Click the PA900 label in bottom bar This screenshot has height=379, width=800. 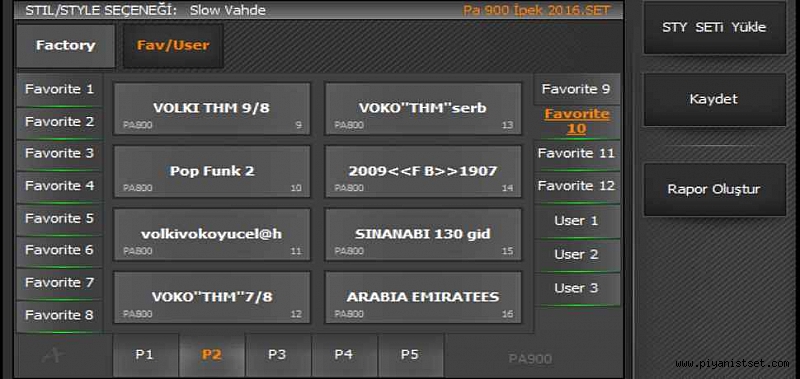coord(530,359)
